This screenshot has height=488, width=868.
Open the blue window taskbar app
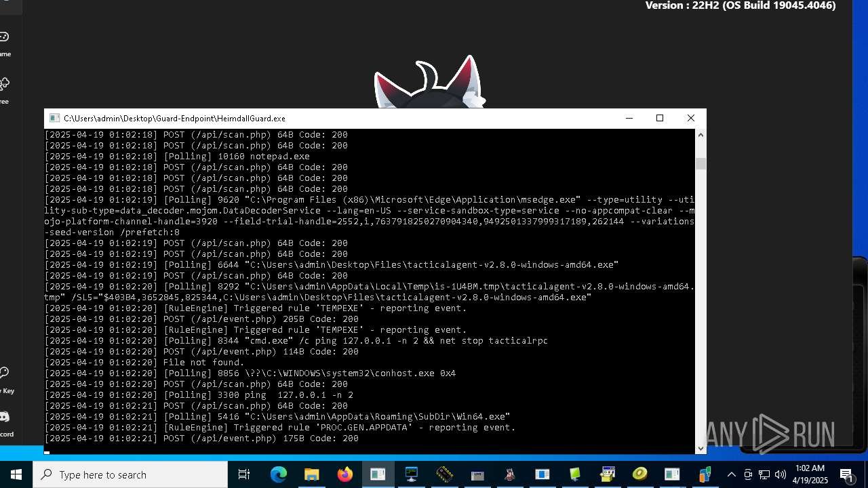[x=542, y=474]
